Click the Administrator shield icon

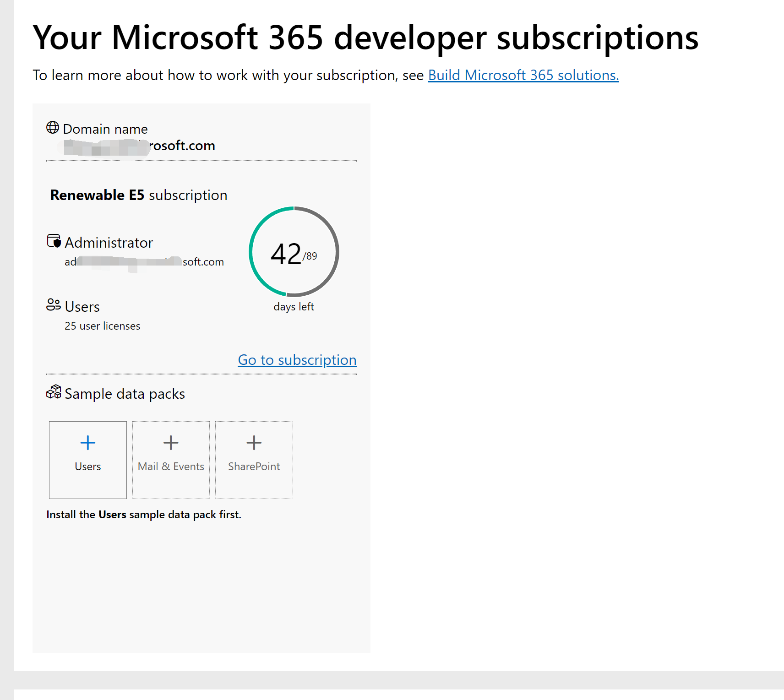[54, 241]
